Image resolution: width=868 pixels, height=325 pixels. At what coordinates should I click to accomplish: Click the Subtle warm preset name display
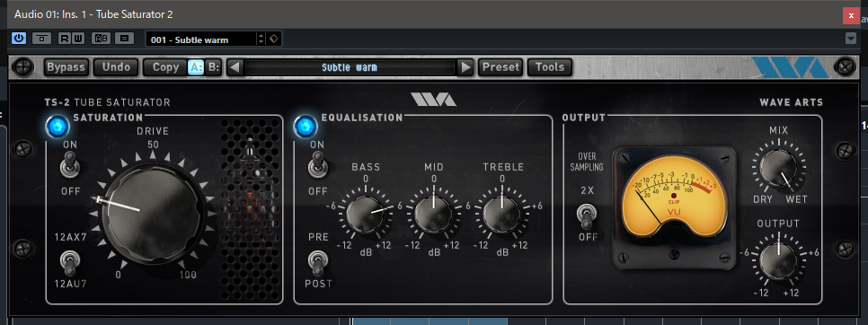coord(350,67)
